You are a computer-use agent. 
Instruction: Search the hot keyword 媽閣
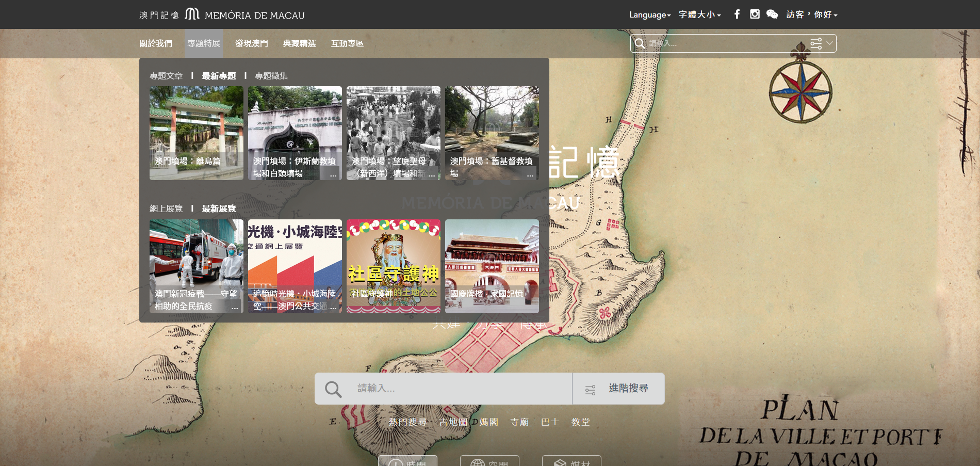pyautogui.click(x=489, y=422)
